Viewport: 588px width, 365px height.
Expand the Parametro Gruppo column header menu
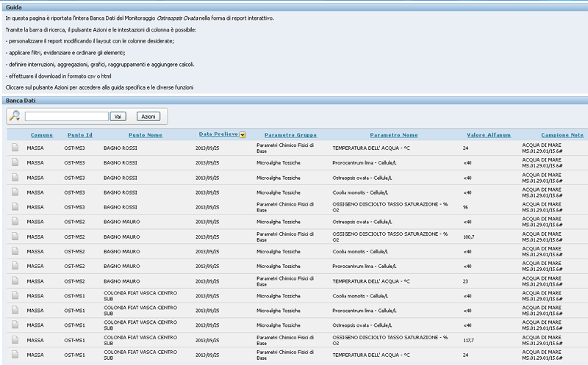(x=290, y=135)
